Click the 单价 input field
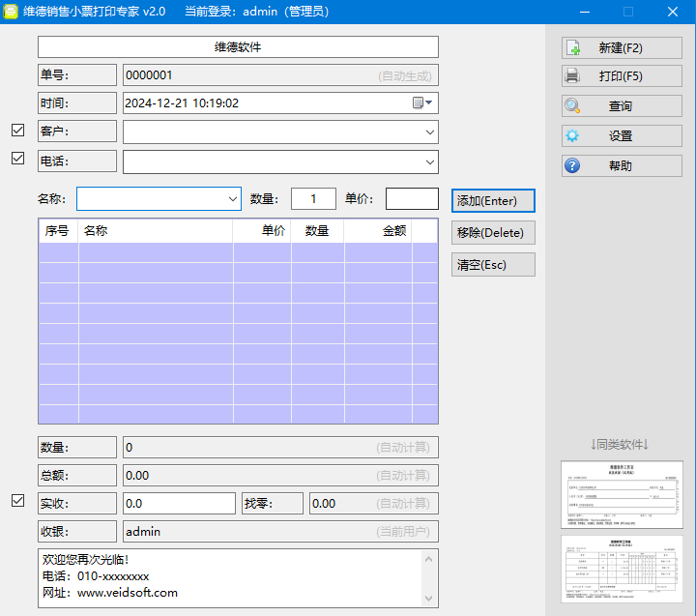Viewport: 696px width, 616px height. (412, 198)
